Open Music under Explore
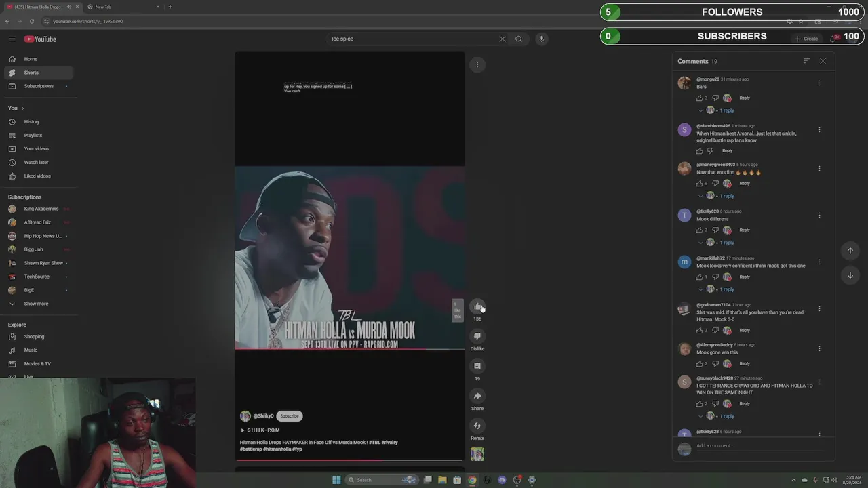The width and height of the screenshot is (868, 488). [x=39, y=350]
